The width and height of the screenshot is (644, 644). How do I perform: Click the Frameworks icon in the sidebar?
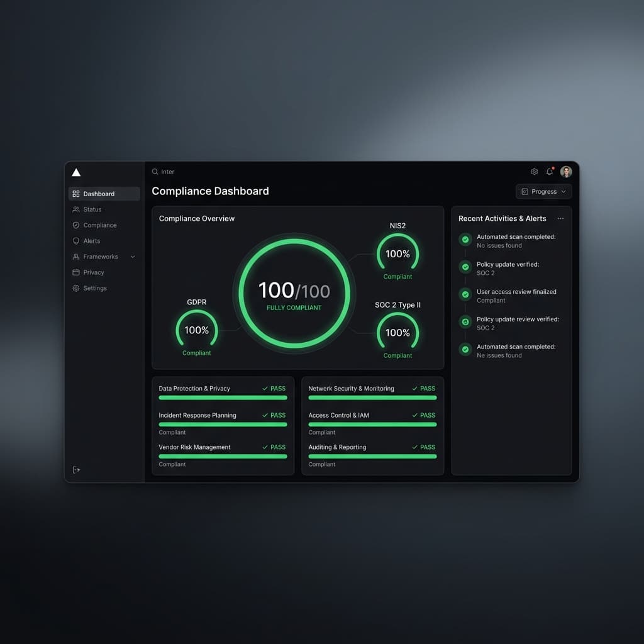tap(76, 257)
